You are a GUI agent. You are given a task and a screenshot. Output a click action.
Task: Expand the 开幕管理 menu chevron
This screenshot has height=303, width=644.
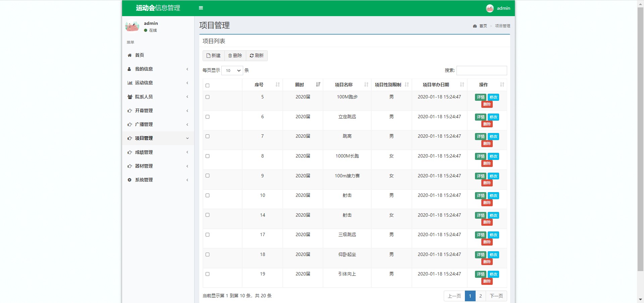[x=187, y=111]
